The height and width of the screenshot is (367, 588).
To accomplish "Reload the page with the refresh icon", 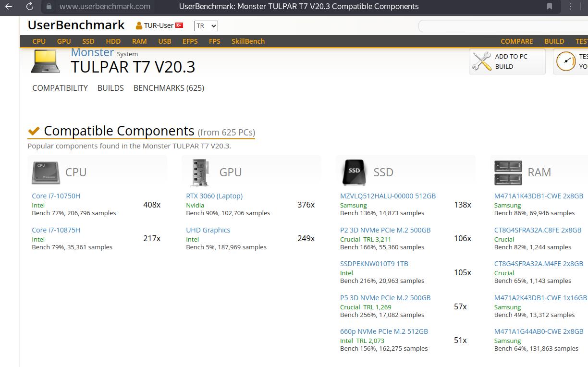I will point(29,7).
